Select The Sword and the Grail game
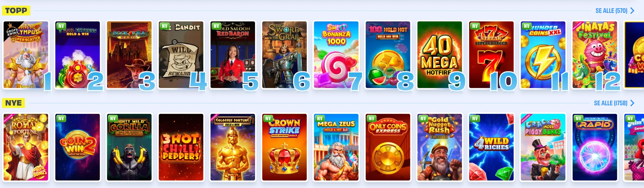 tap(285, 55)
